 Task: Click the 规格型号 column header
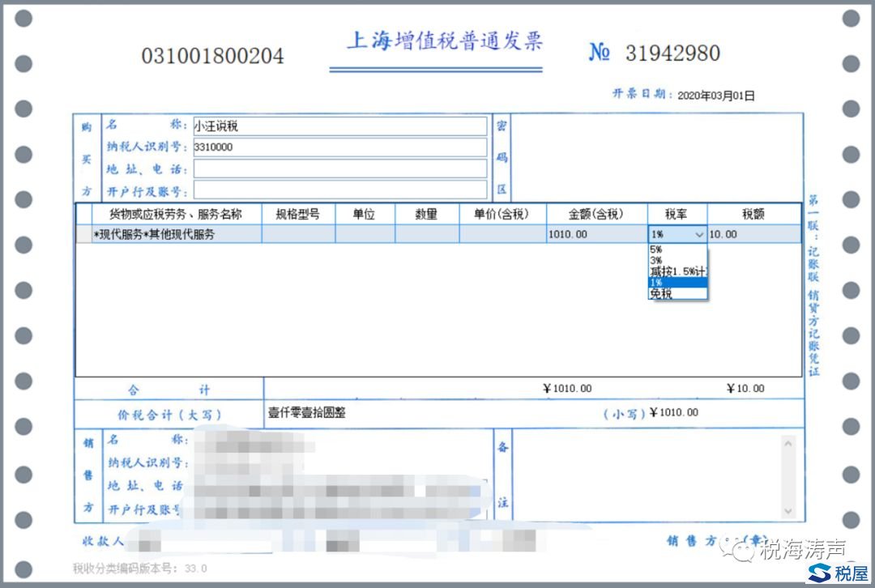298,215
